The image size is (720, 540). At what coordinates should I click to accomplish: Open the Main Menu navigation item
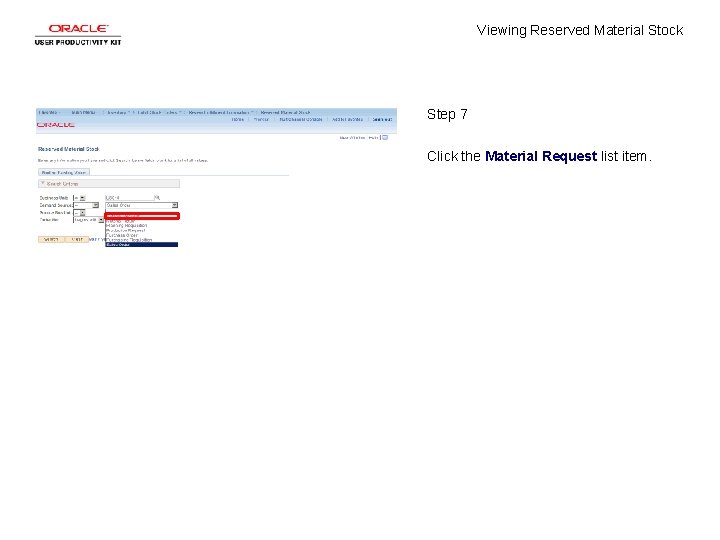[84, 112]
